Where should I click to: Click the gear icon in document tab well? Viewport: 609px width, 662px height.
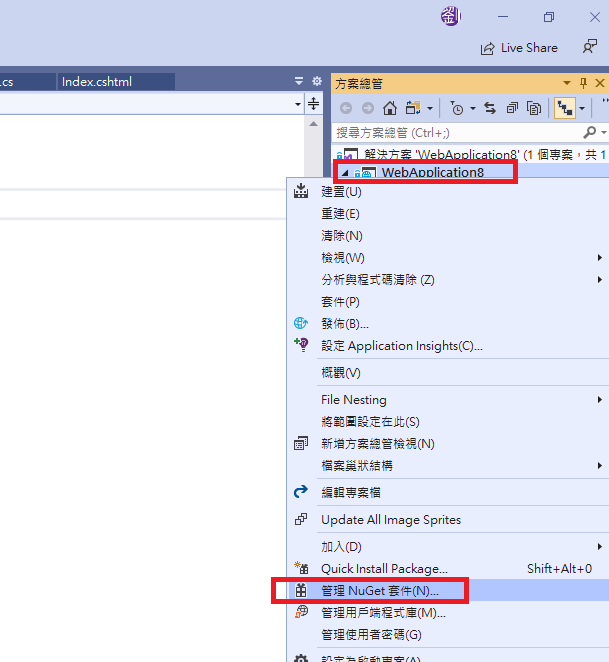tap(317, 81)
